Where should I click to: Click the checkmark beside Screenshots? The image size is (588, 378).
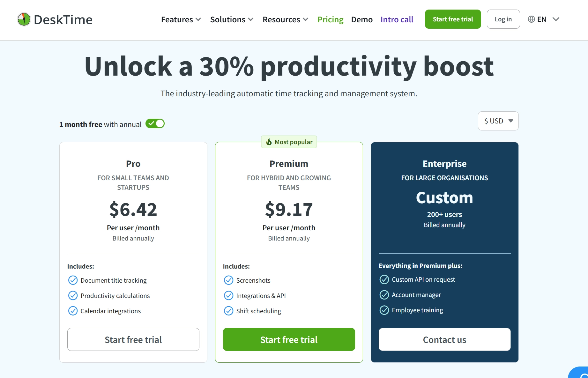pos(228,280)
